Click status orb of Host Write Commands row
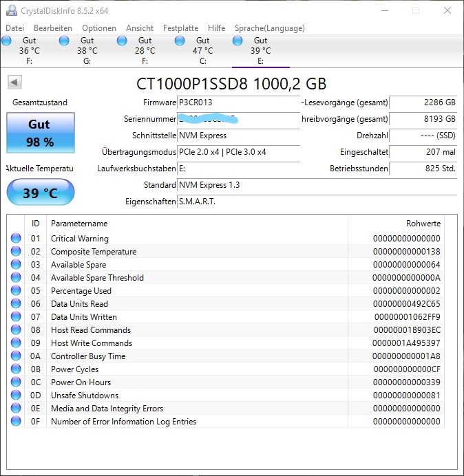This screenshot has width=464, height=476. tap(16, 343)
